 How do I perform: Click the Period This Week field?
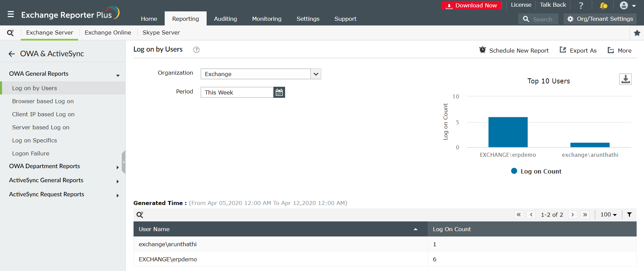(x=237, y=92)
